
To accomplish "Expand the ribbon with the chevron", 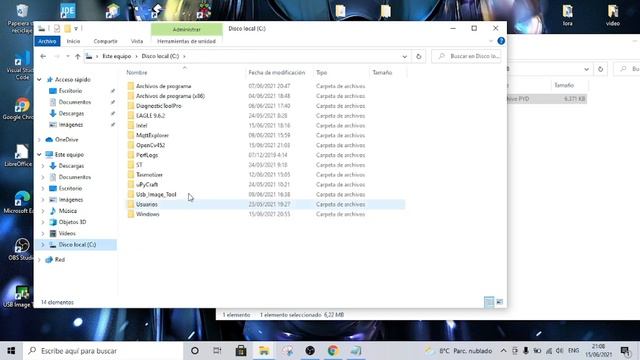I will pyautogui.click(x=491, y=41).
